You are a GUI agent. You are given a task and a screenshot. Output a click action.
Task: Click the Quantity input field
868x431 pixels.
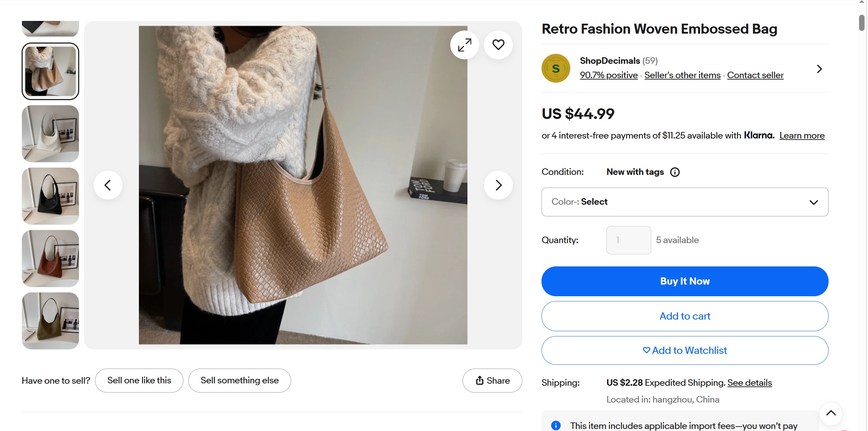[628, 240]
